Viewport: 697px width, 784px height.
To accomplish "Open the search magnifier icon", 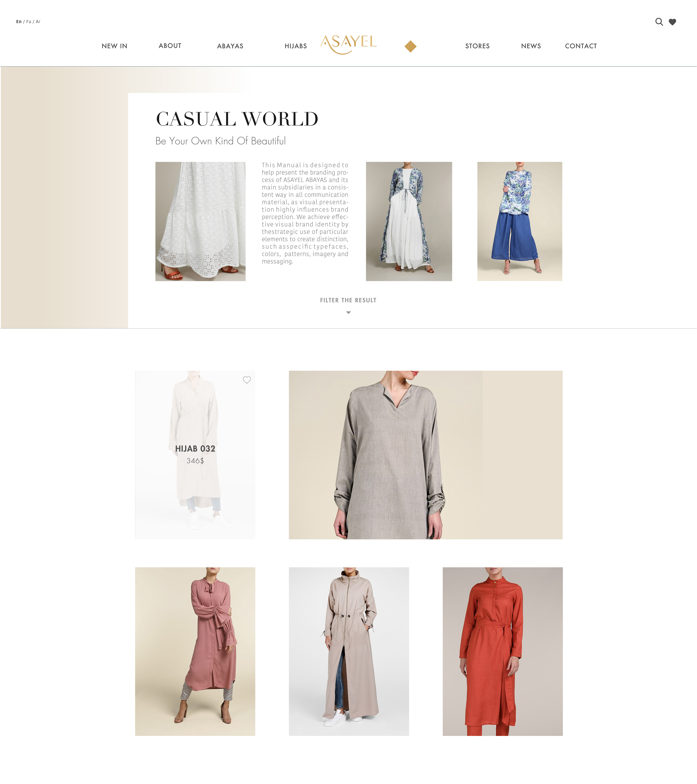I will pos(659,22).
